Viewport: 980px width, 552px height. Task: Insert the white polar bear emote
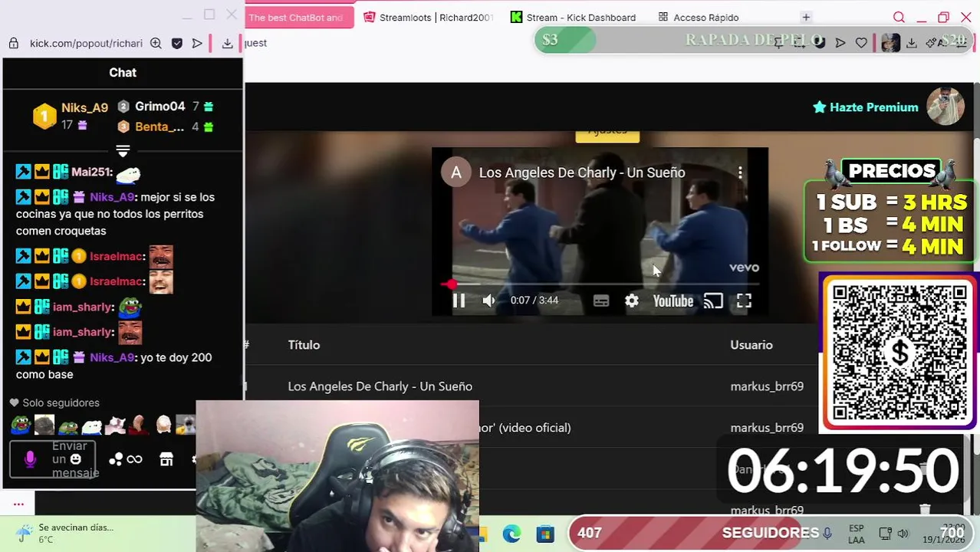pyautogui.click(x=92, y=426)
